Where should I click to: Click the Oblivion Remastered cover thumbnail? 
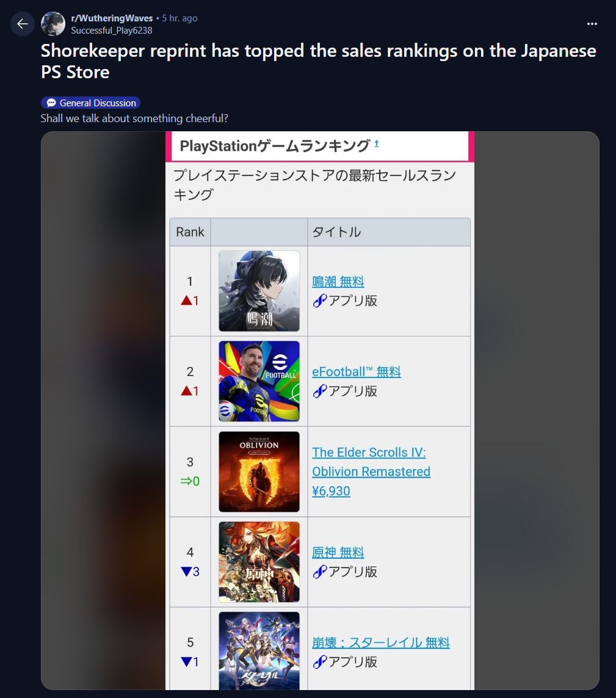(259, 472)
